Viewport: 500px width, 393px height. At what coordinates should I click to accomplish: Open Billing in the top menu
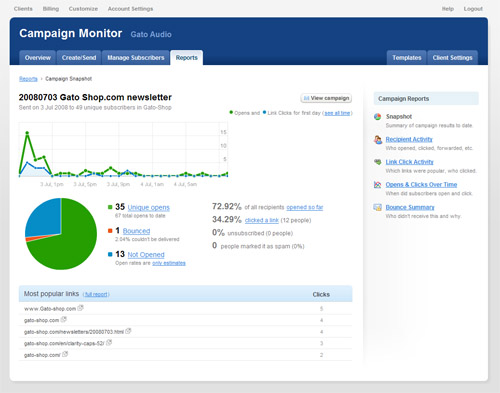tap(51, 9)
